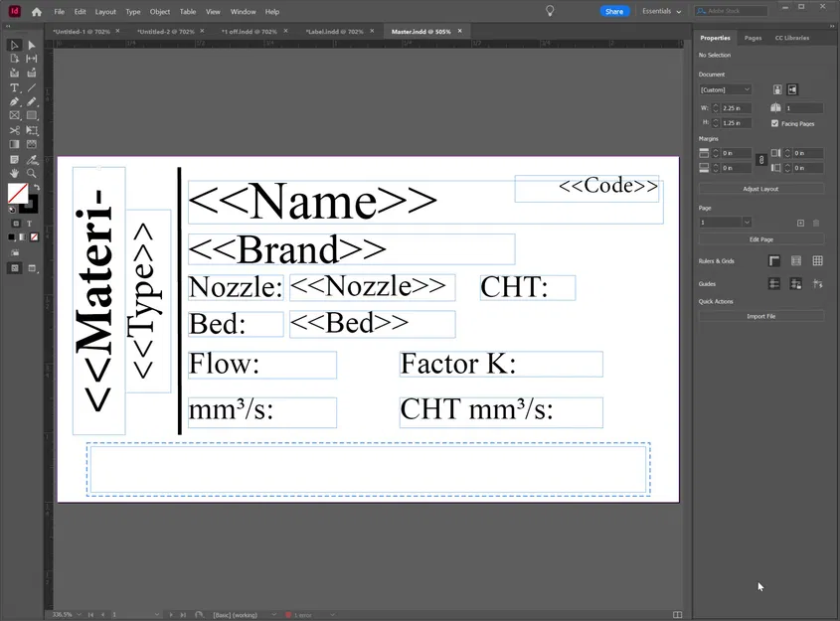Select the Pen tool
840x621 pixels.
click(14, 102)
